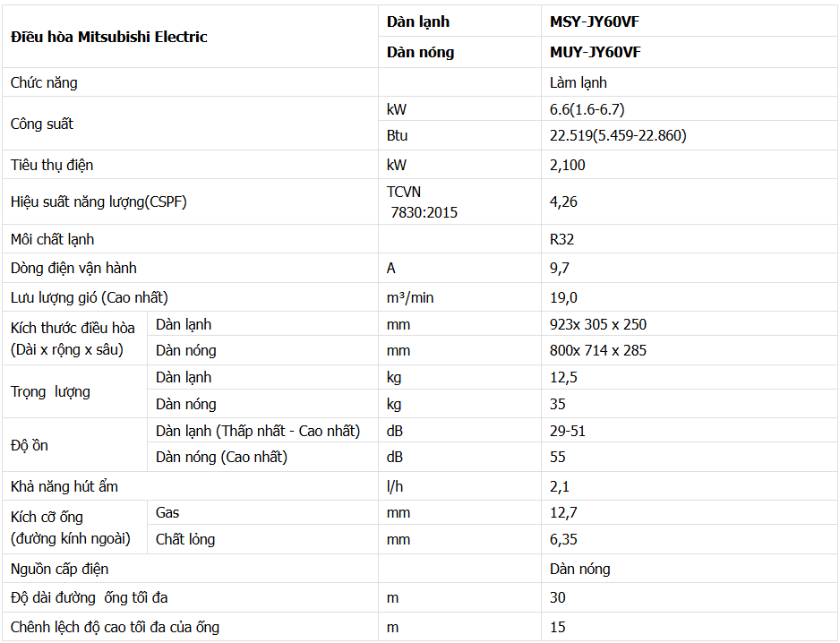
Task: Select the Khả năng hút ẩm label
Action: (x=64, y=486)
